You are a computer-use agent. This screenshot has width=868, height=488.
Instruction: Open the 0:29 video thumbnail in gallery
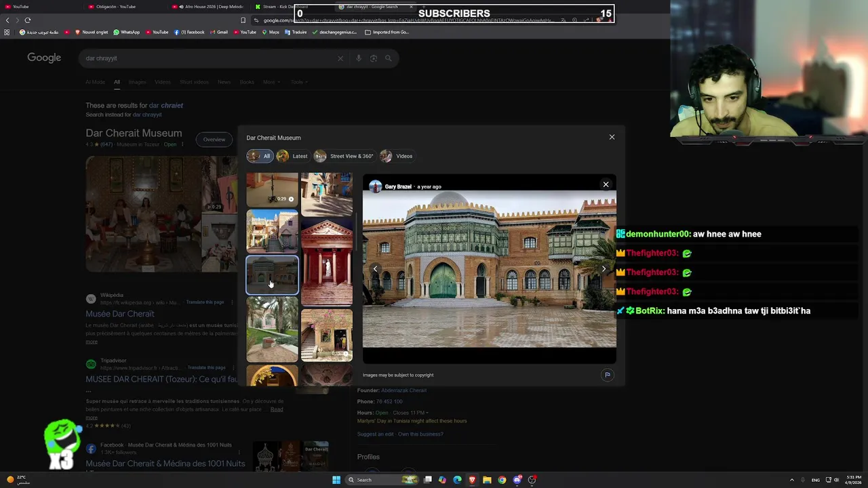(x=272, y=189)
